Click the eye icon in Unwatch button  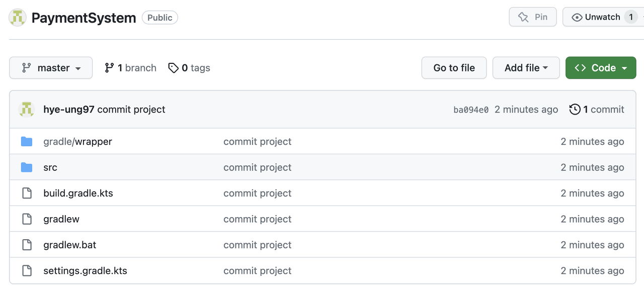(x=577, y=17)
